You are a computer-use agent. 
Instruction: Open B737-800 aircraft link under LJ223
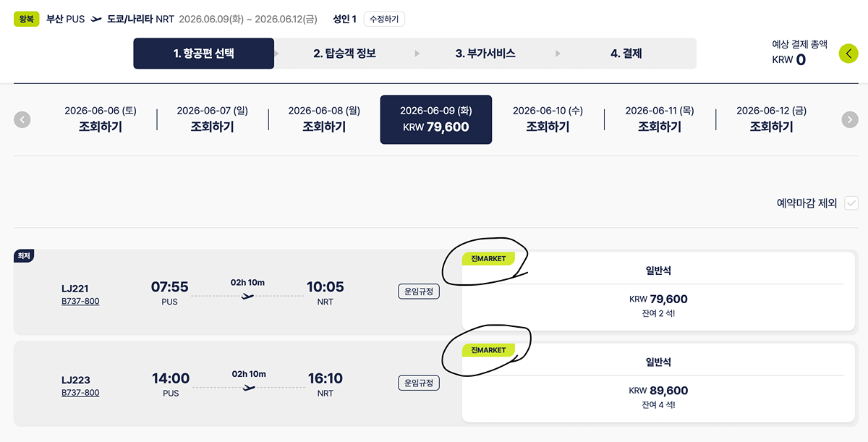80,393
